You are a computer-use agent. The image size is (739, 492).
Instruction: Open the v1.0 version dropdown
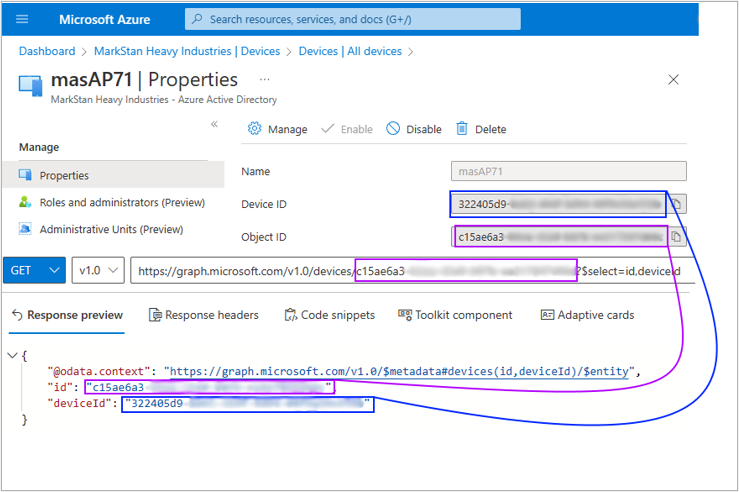coord(98,270)
